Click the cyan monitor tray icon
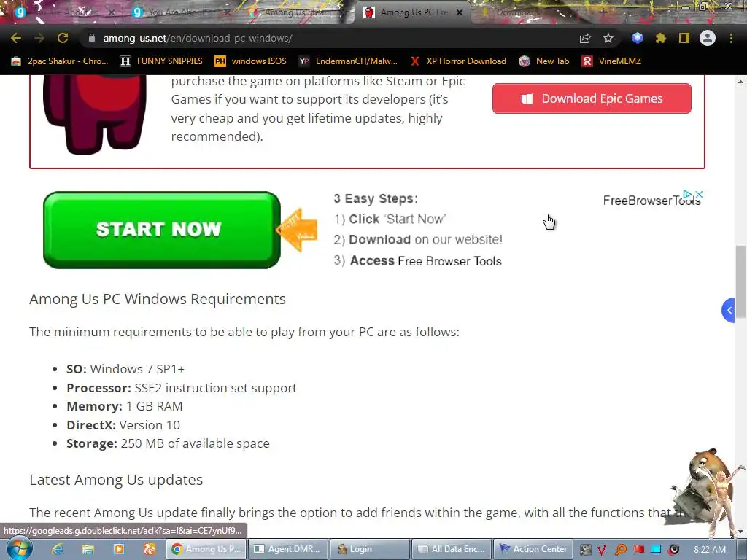The width and height of the screenshot is (747, 560). pos(656,550)
